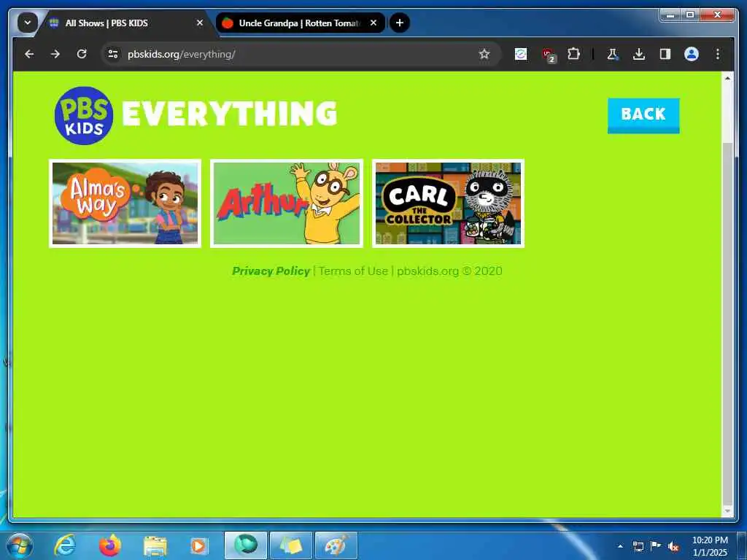Open Chrome Labs flask icon
Image resolution: width=747 pixels, height=560 pixels.
(x=612, y=54)
